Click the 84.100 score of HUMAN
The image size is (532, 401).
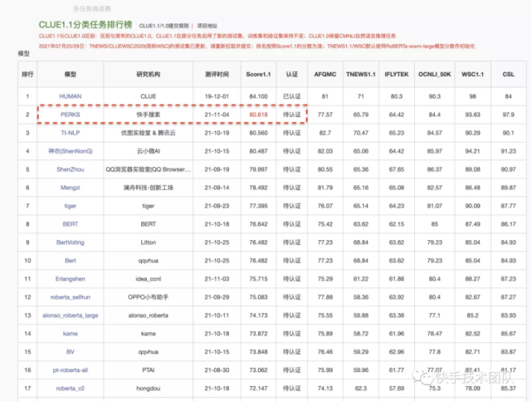[x=259, y=96]
